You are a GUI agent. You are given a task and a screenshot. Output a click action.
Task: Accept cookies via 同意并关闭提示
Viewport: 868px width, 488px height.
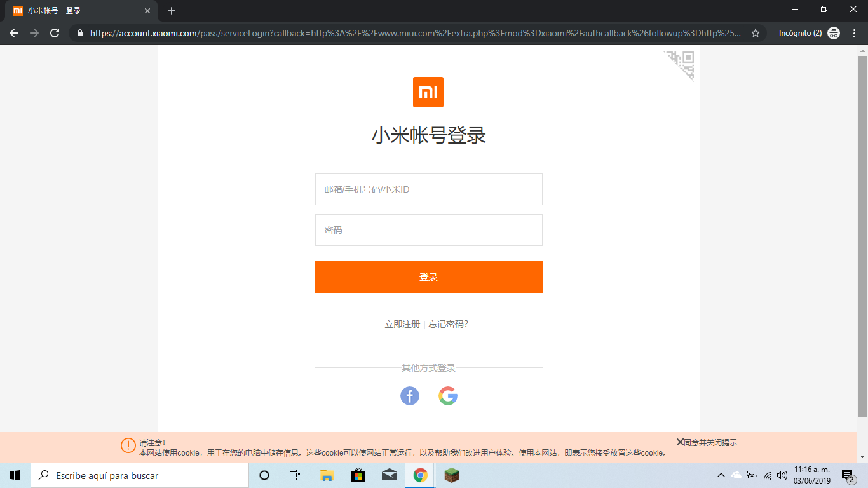tap(707, 442)
